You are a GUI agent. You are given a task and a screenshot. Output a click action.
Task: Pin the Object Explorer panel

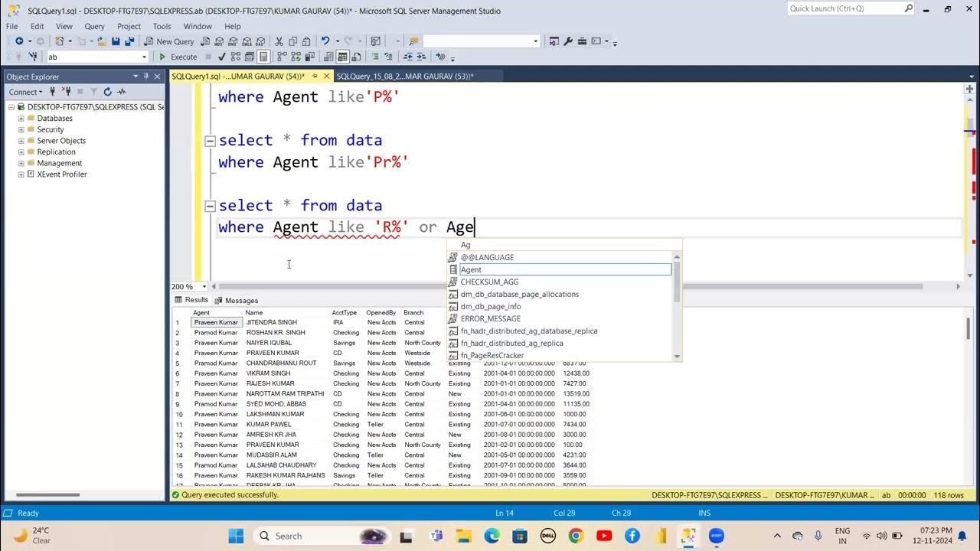point(146,77)
